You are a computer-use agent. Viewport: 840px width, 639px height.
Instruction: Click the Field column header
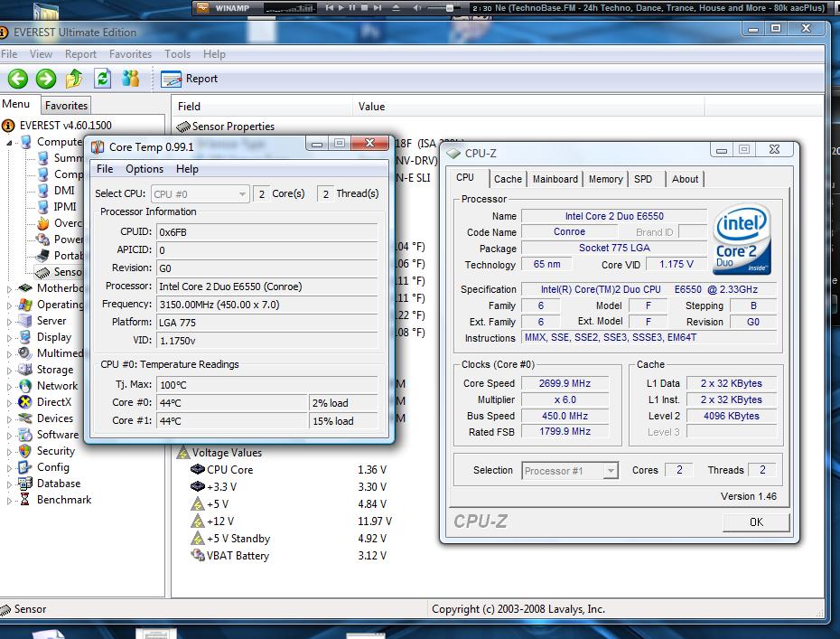click(x=261, y=106)
